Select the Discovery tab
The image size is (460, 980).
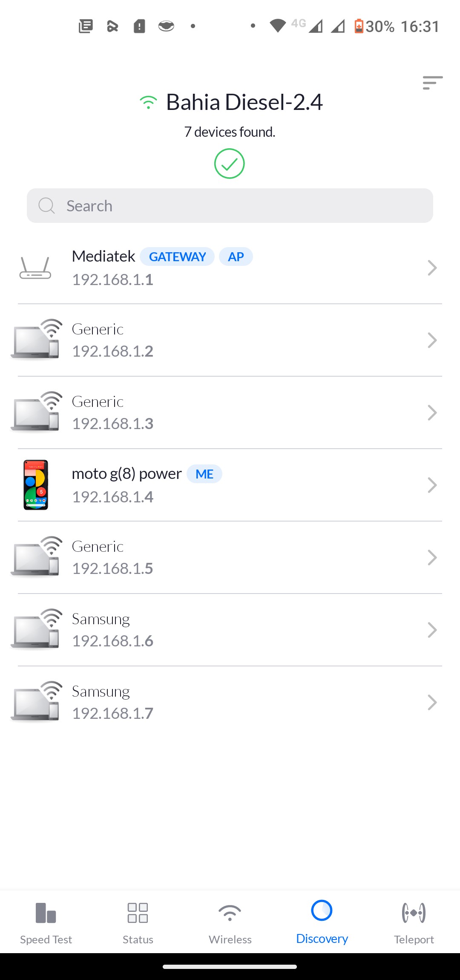322,922
